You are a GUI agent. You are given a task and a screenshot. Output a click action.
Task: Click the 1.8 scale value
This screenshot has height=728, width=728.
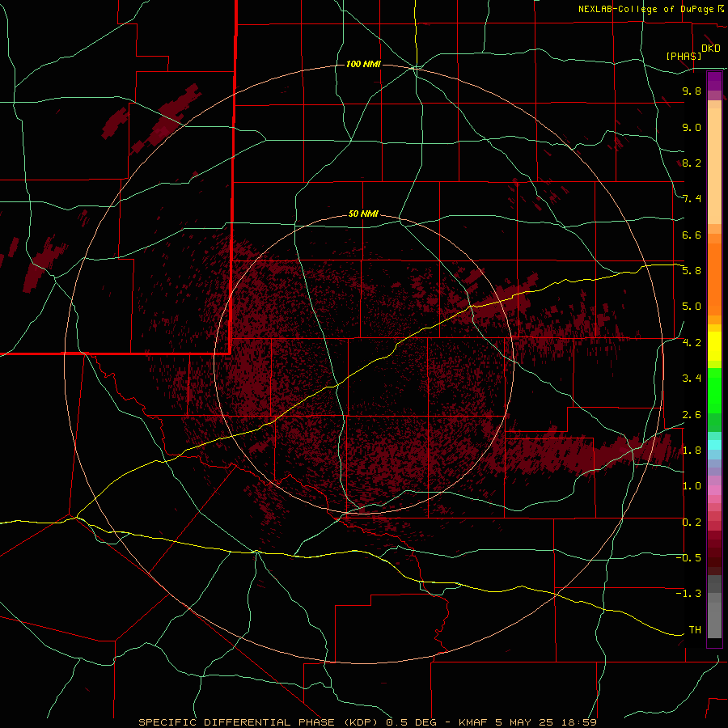coord(692,451)
